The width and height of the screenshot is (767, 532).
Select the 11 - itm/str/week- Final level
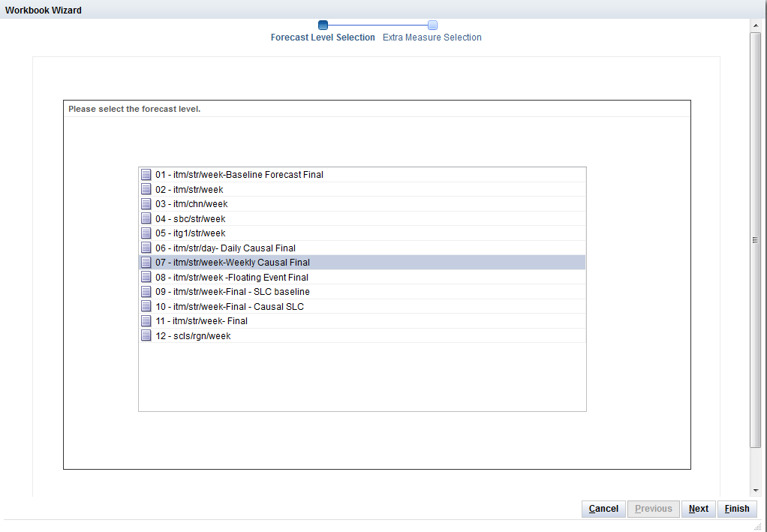coord(362,321)
